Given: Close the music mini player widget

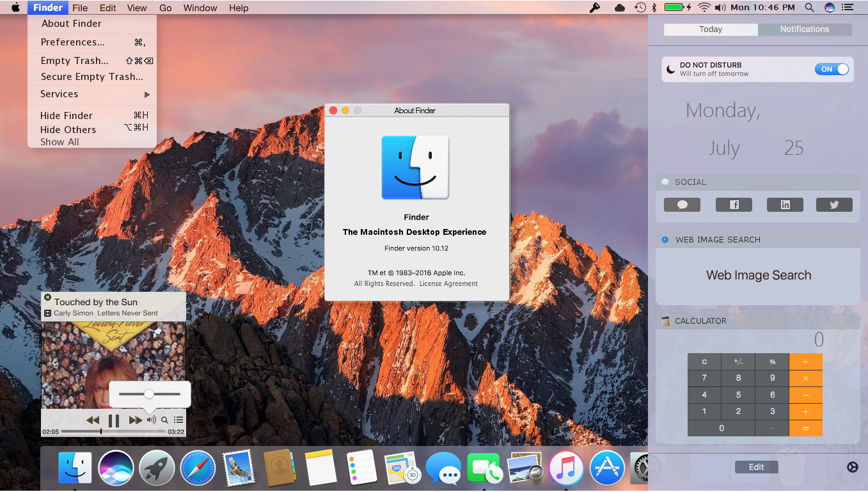Looking at the screenshot, I should tap(47, 298).
